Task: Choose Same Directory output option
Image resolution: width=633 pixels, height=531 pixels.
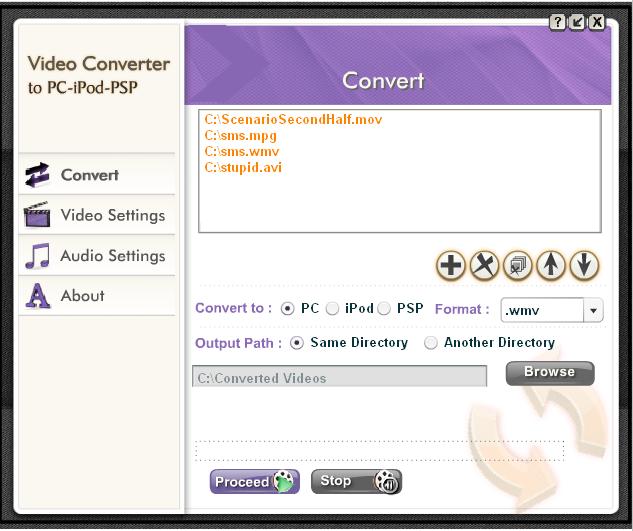Action: [297, 343]
